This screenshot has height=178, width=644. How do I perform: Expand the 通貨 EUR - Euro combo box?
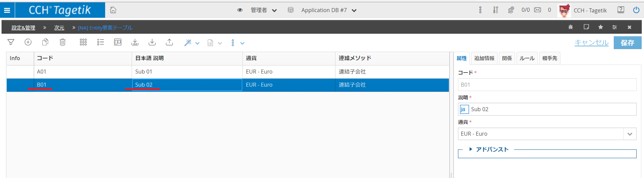point(630,134)
